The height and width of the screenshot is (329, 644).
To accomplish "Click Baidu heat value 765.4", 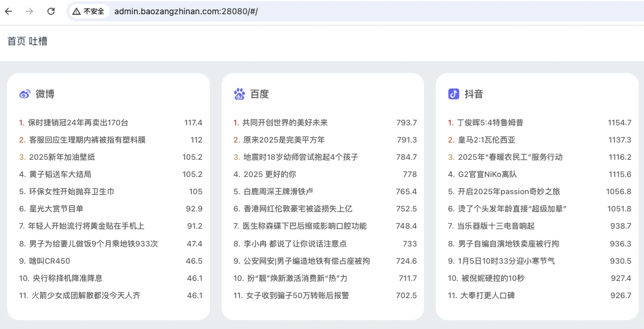I will 406,192.
